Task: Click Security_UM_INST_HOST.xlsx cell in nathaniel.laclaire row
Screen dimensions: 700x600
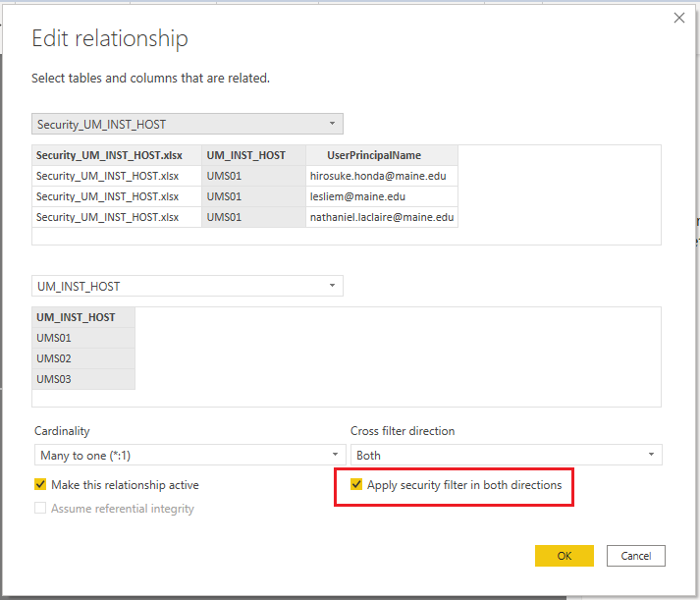Action: 117,217
